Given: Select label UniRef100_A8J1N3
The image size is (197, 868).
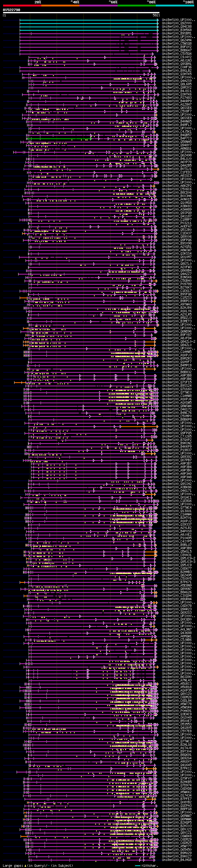Looking at the screenshot, I should (177, 61).
